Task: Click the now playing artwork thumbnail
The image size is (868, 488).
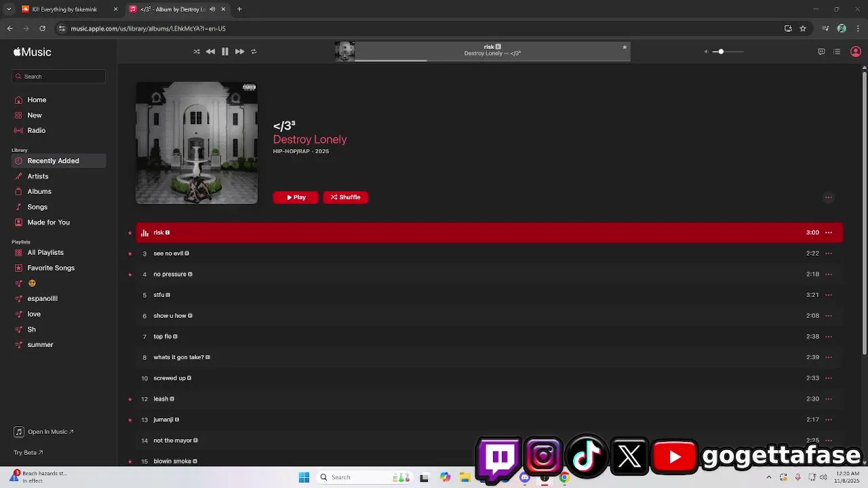Action: pyautogui.click(x=344, y=52)
